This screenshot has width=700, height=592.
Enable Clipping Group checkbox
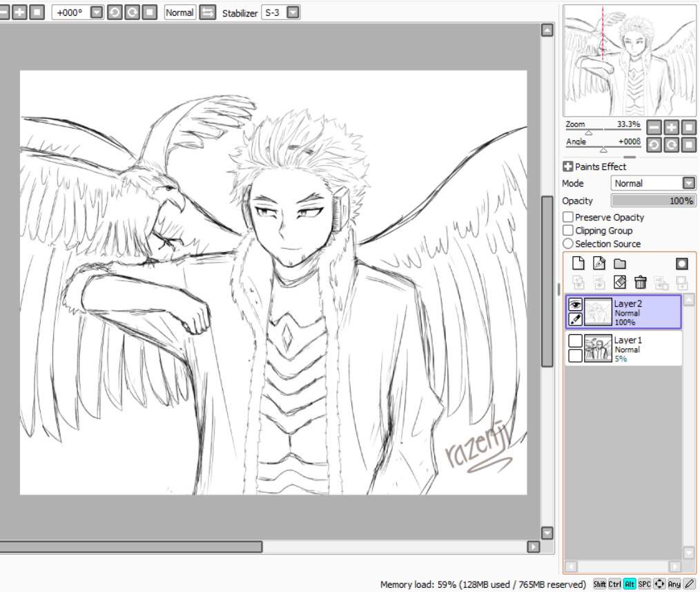[568, 231]
